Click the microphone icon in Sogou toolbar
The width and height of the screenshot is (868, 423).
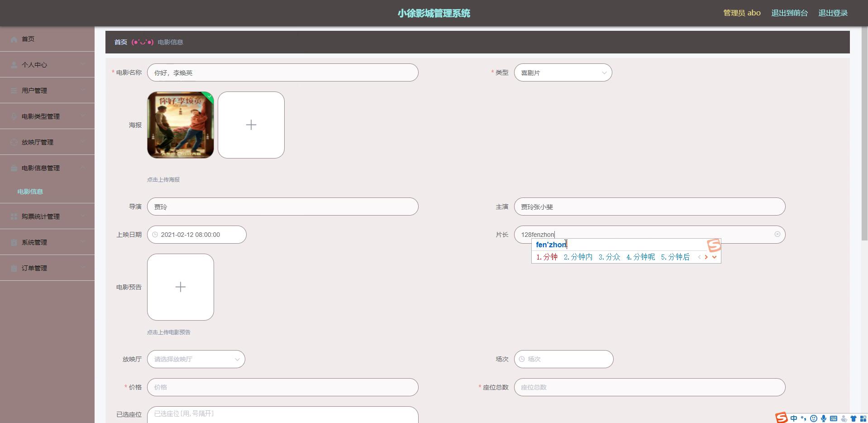point(824,418)
